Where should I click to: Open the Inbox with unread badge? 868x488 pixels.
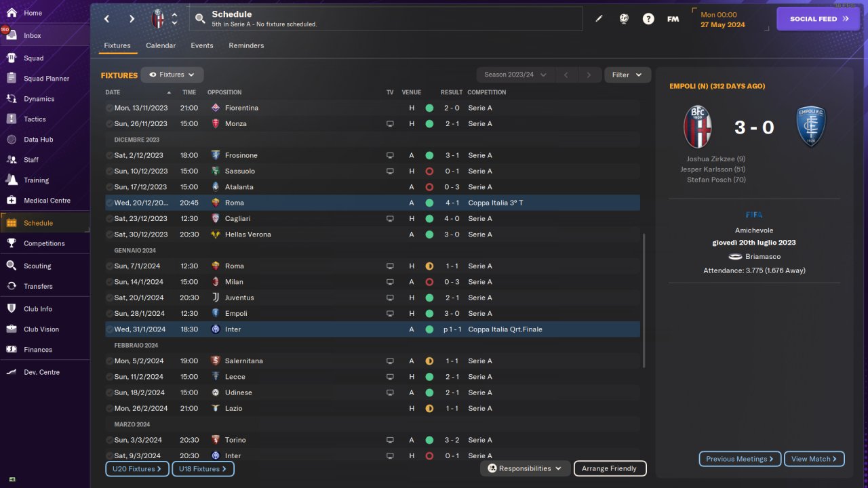pyautogui.click(x=45, y=35)
